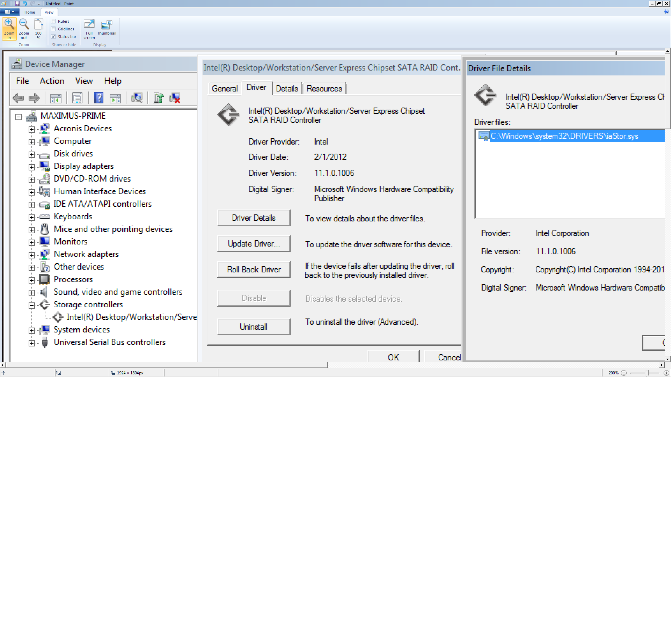Collapse the MAXIMUS-PRIME root node
This screenshot has height=630, width=672.
click(x=18, y=117)
